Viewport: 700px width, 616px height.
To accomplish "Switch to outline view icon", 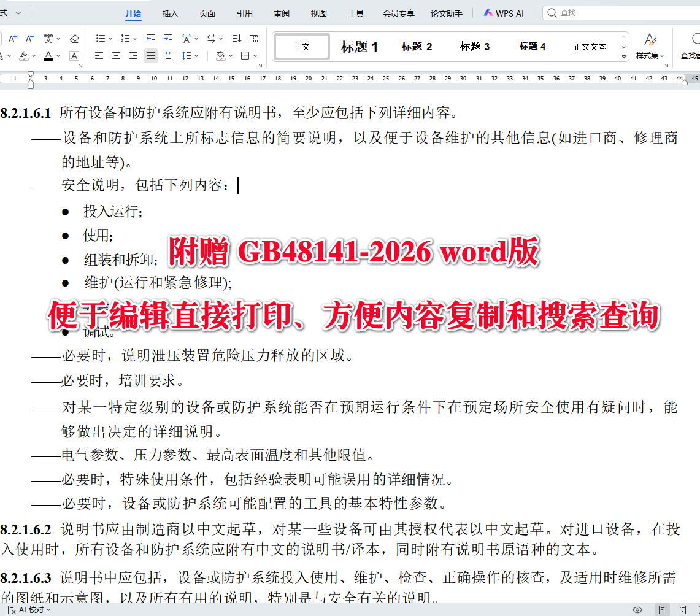I will pyautogui.click(x=682, y=610).
